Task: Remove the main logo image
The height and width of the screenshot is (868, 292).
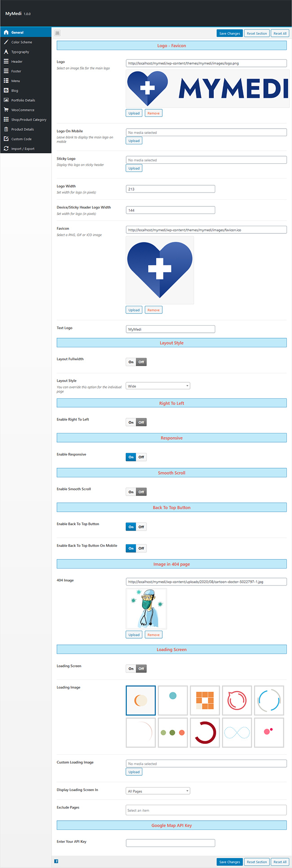Action: tap(154, 113)
